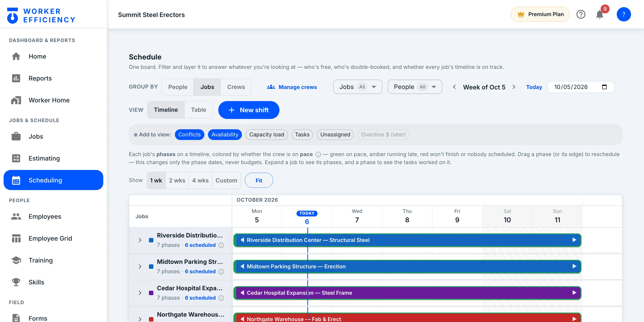Enable the Tasks layer chip
Screen dimensions: 644x322
302,134
